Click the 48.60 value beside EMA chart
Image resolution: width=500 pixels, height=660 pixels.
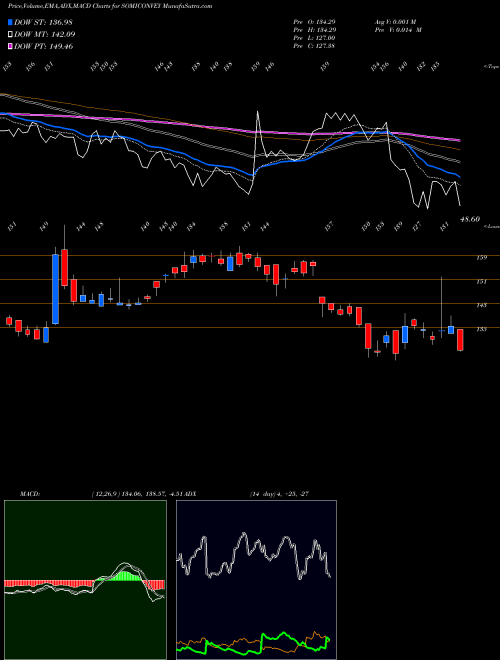coord(470,219)
